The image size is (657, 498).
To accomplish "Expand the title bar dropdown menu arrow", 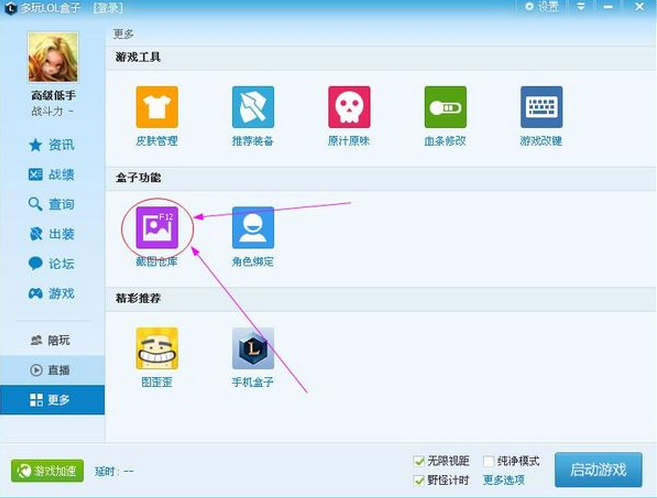I will [x=581, y=7].
